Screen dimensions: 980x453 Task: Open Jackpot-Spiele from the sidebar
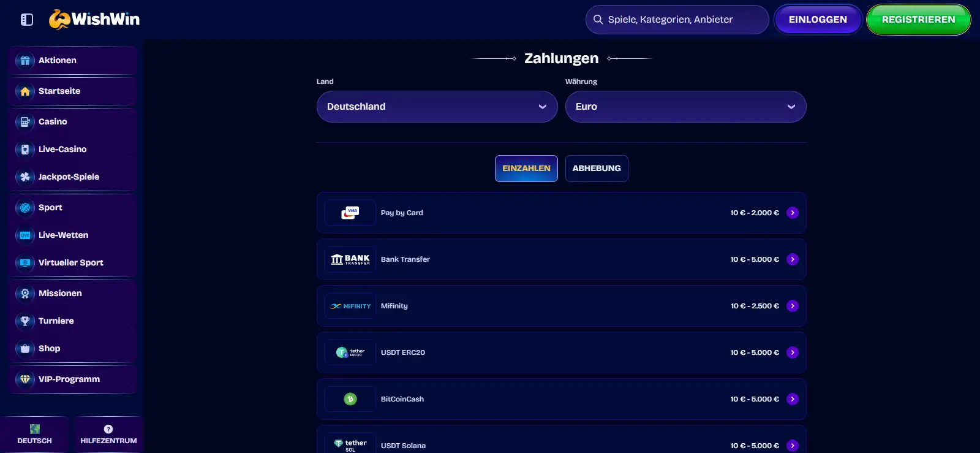tap(72, 177)
